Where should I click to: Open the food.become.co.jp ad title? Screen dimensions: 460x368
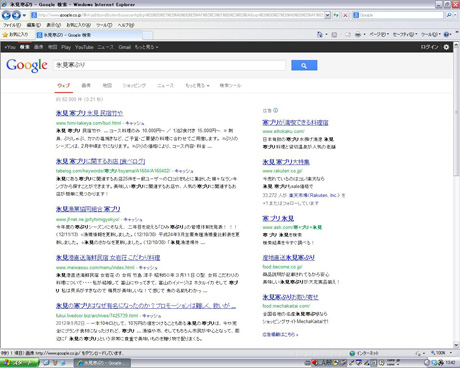click(289, 257)
